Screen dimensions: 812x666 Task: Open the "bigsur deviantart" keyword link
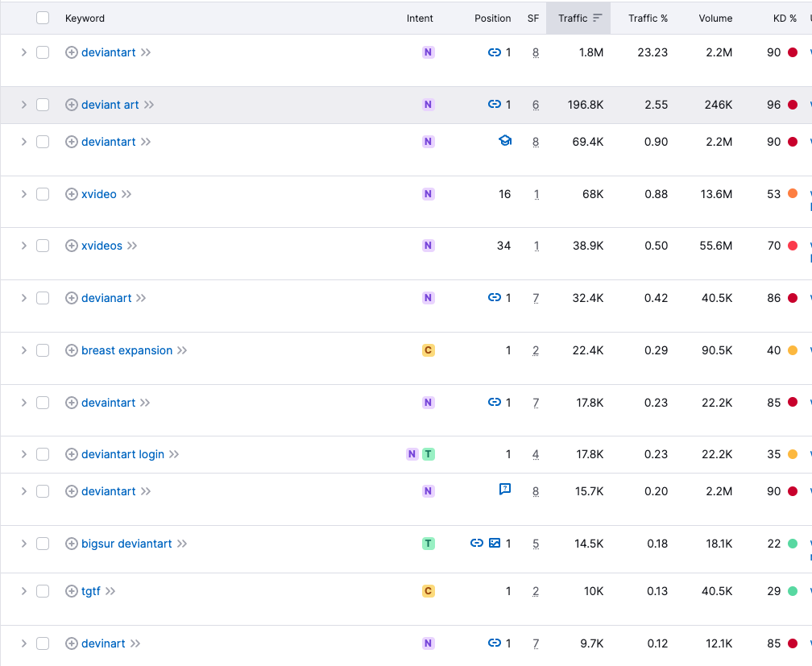click(126, 544)
